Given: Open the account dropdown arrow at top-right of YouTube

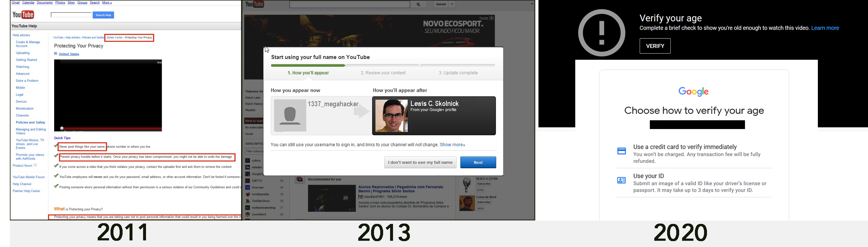Looking at the screenshot, I should (x=532, y=4).
